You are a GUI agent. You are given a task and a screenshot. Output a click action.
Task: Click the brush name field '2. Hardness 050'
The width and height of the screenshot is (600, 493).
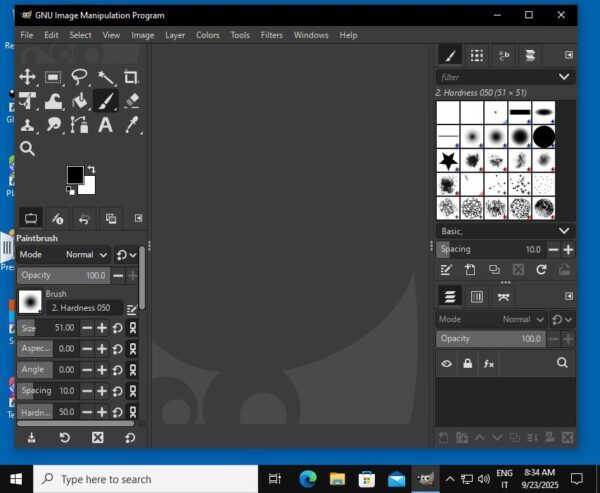point(85,308)
